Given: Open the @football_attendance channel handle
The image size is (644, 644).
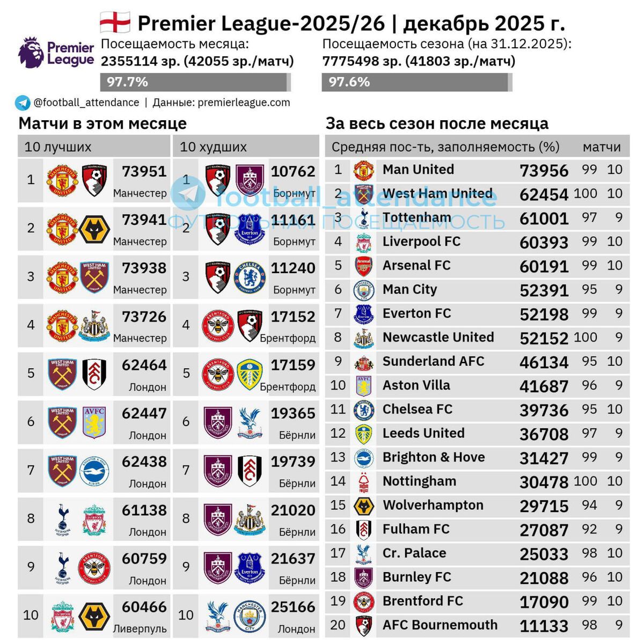Looking at the screenshot, I should click(86, 103).
